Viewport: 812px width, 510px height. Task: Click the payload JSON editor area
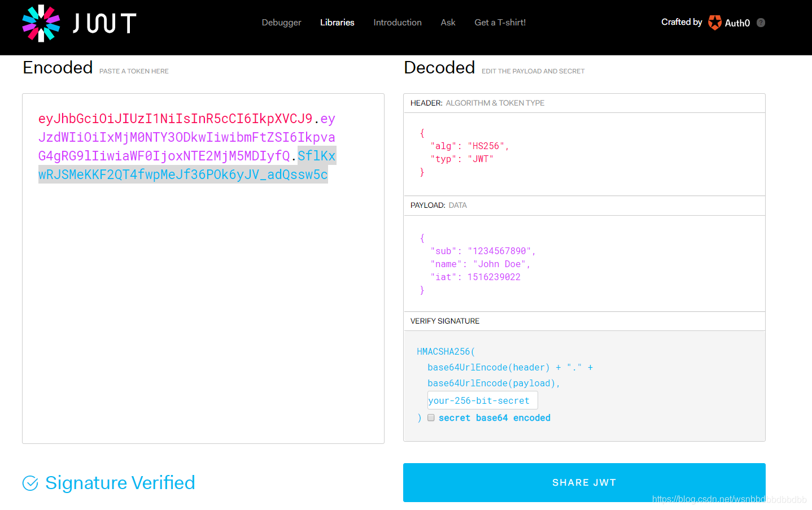584,263
